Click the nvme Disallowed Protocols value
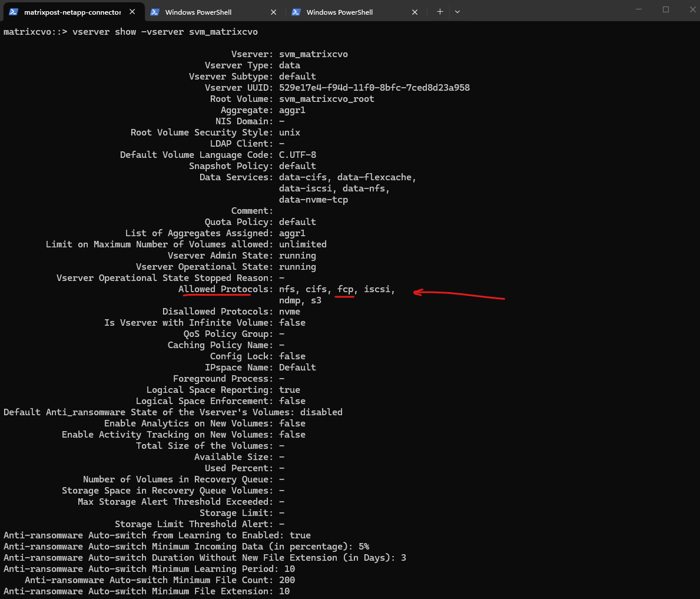This screenshot has height=599, width=700. click(290, 312)
